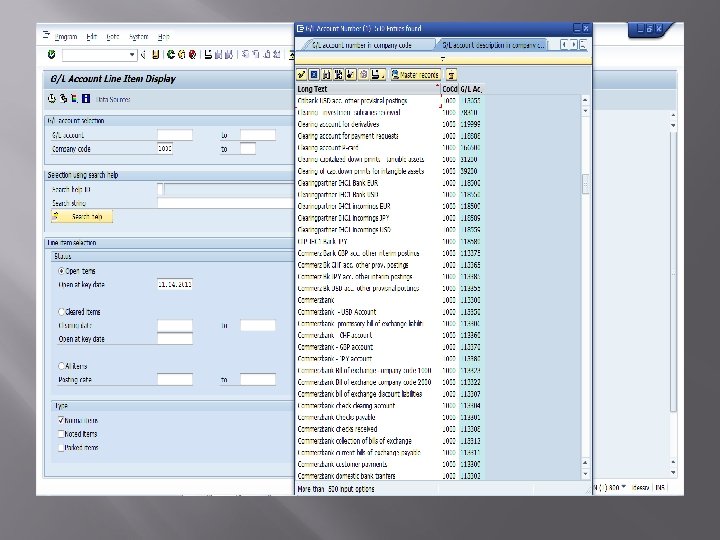Click the Execute clock icon
The height and width of the screenshot is (540, 720).
(52, 98)
